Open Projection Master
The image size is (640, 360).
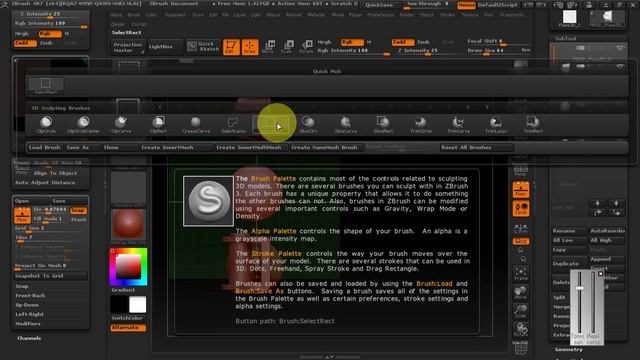[x=128, y=47]
